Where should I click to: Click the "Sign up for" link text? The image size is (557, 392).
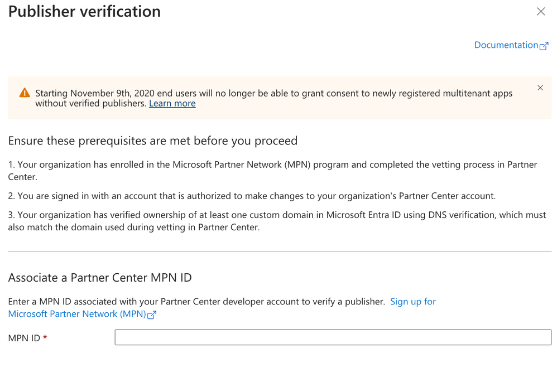click(x=412, y=302)
